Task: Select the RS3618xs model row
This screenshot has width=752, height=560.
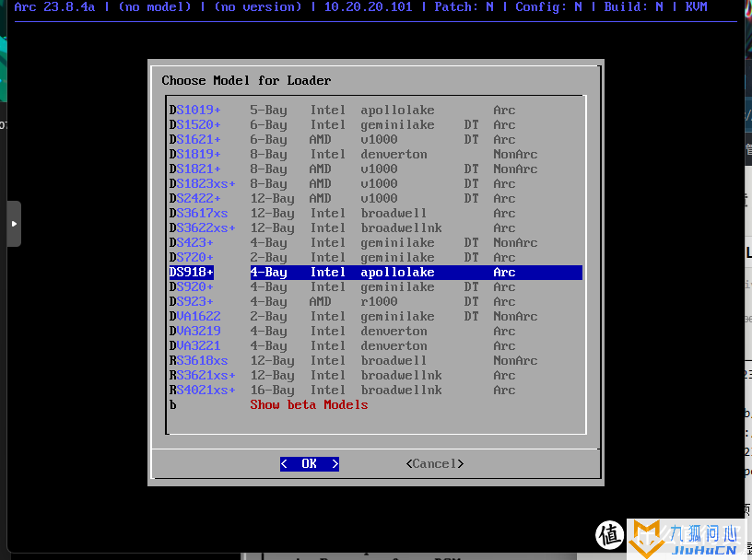Action: click(x=375, y=360)
